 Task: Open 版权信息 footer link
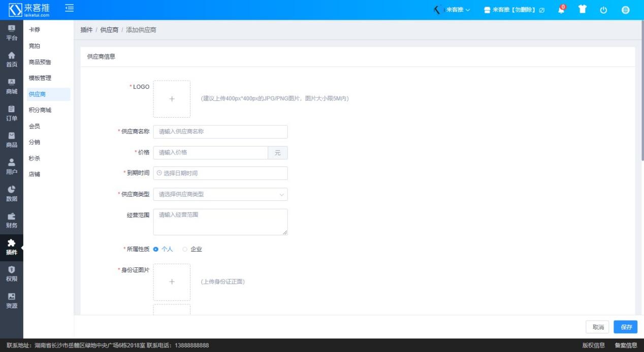point(593,345)
